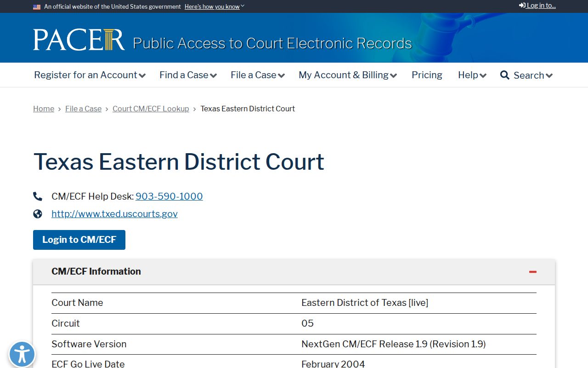Screen dimensions: 588x368
Task: Click the globe icon beside website URL
Action: coord(38,214)
